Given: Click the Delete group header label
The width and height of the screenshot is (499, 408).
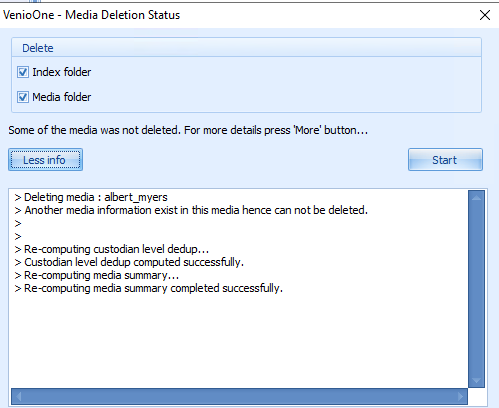Looking at the screenshot, I should [38, 48].
